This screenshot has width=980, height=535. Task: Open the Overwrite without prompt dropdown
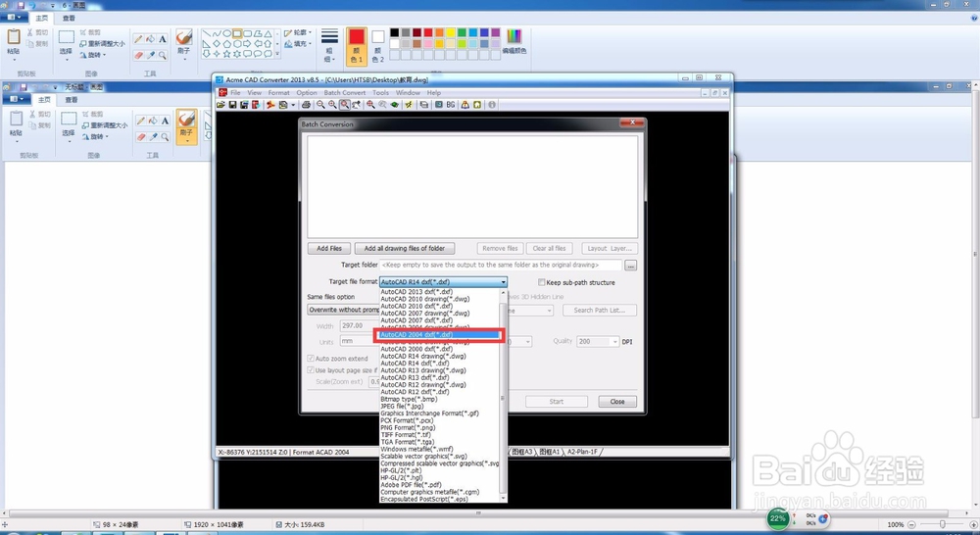pos(343,310)
